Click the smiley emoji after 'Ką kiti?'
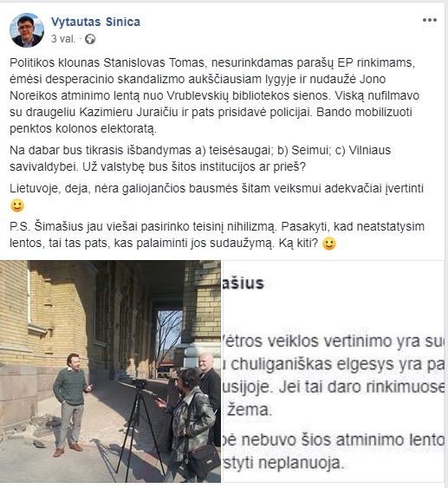Viewport: 448px width, 488px height. click(x=329, y=244)
